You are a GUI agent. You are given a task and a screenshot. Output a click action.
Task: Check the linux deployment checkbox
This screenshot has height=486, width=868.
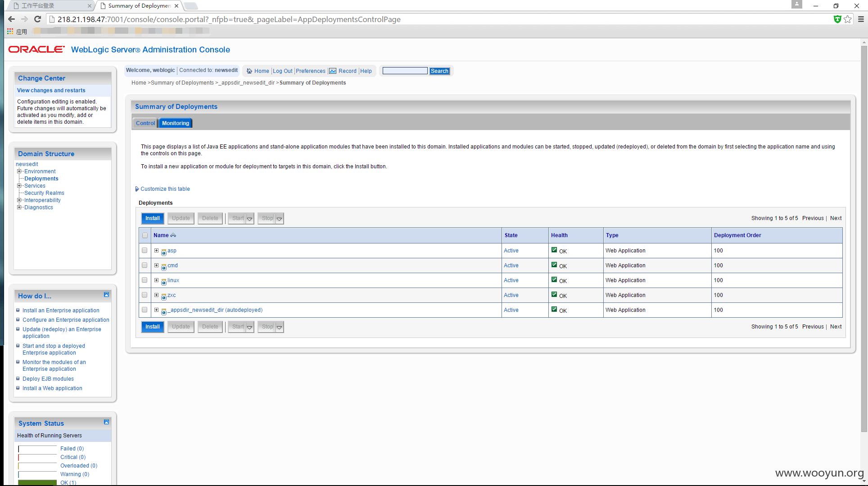coord(145,280)
